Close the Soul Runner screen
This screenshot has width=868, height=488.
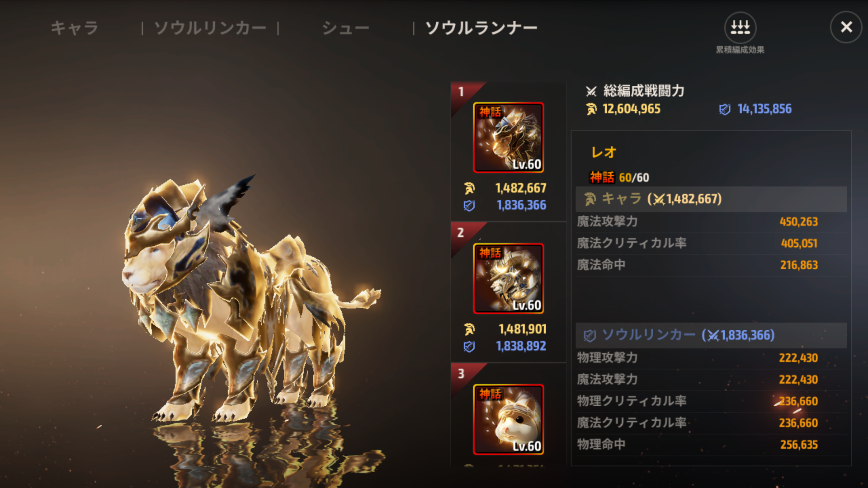click(x=846, y=27)
